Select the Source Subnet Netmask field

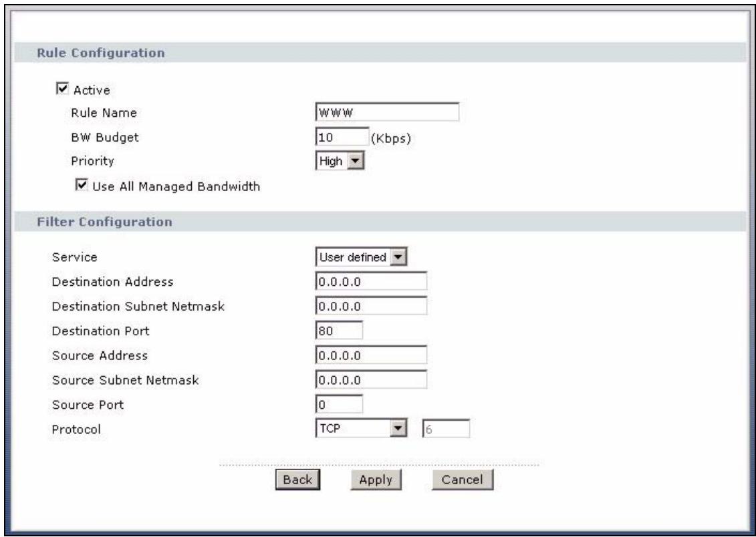(370, 380)
